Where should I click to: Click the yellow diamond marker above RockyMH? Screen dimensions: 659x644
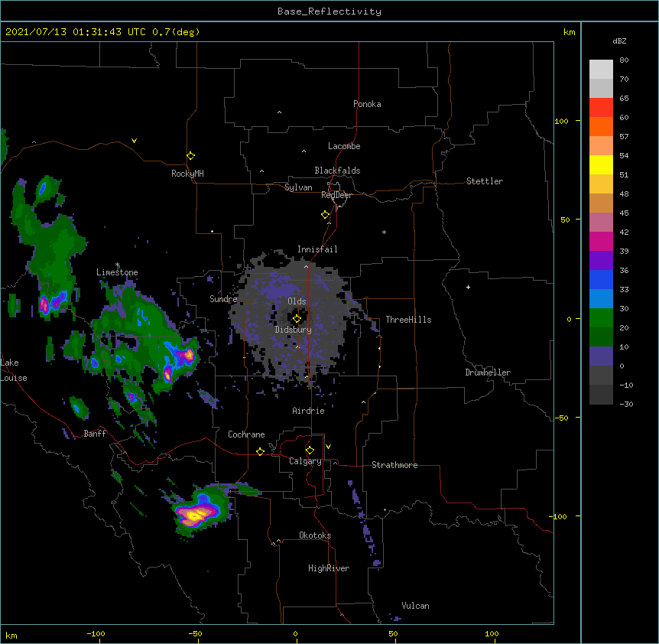click(190, 156)
